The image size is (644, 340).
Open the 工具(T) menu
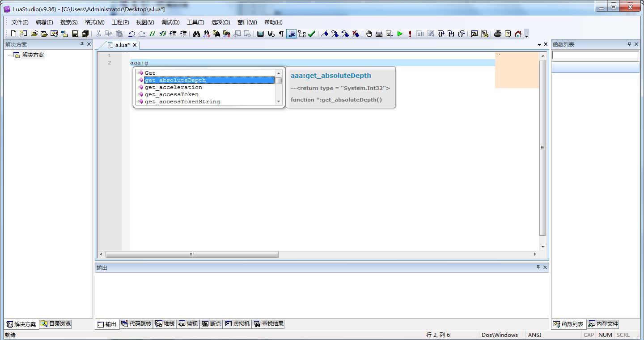(195, 22)
